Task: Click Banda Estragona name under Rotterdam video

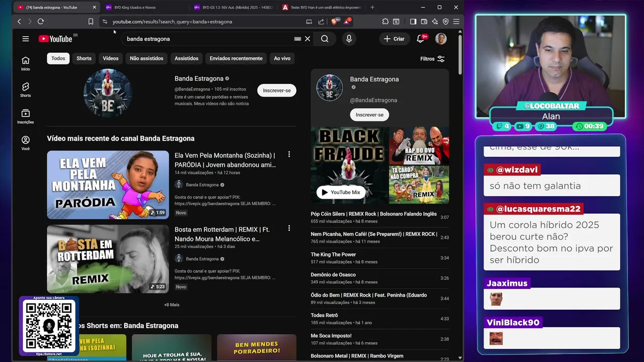Action: (202, 259)
